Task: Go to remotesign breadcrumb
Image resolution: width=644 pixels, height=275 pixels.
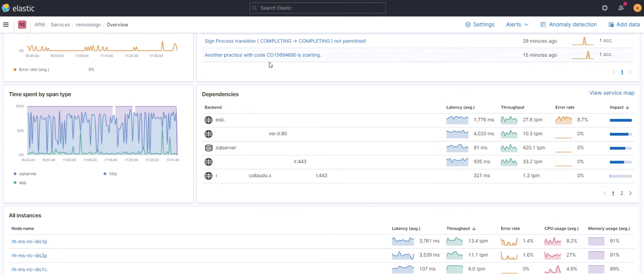Action: point(88,25)
